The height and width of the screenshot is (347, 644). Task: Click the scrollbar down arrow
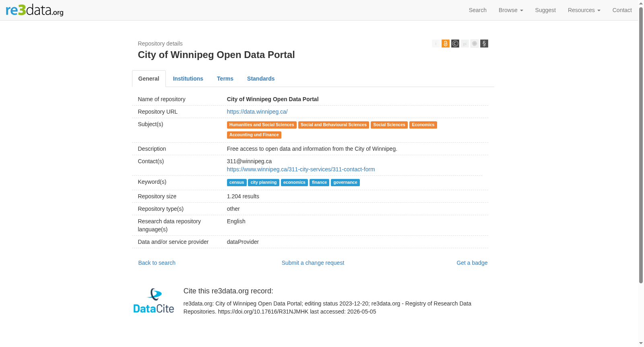641,343
